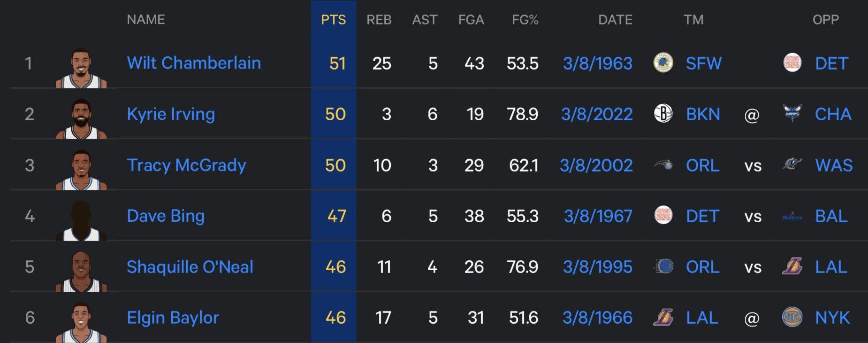Sort by the FG% column header

525,20
